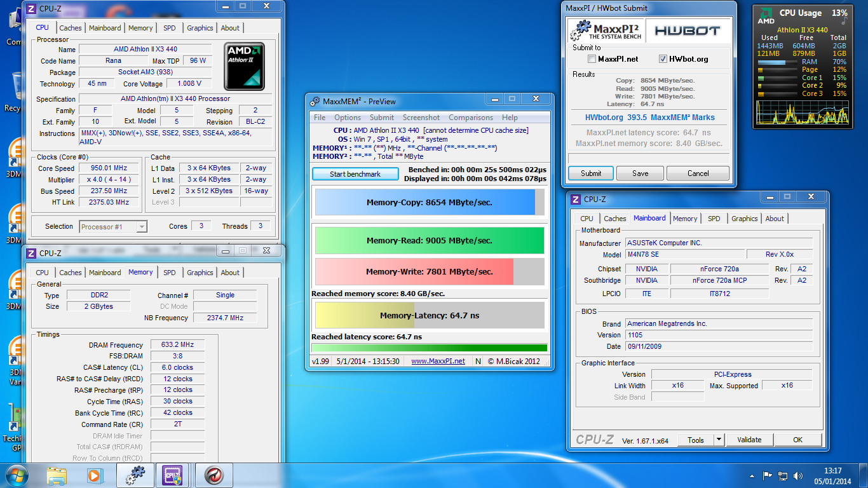Click the music note icon in the CPU Usage gadget
The image size is (868, 488).
click(843, 20)
